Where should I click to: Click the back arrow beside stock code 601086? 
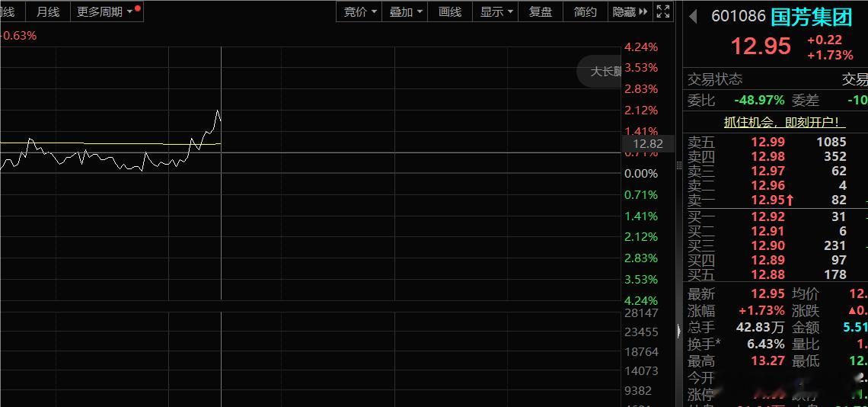coord(693,17)
